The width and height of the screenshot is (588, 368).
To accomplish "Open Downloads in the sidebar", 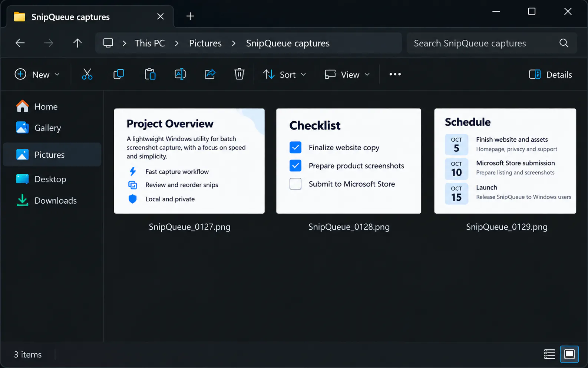I will (52, 201).
